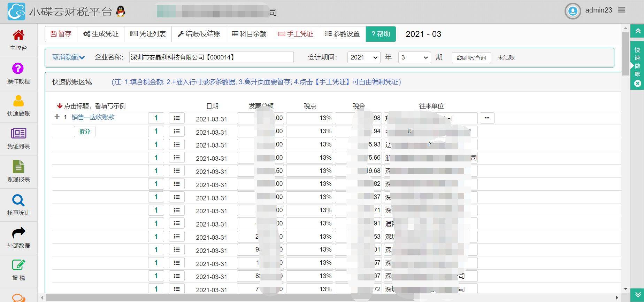The width and height of the screenshot is (644, 302).
Task: Open the 主控台 home icon
Action: [18, 35]
